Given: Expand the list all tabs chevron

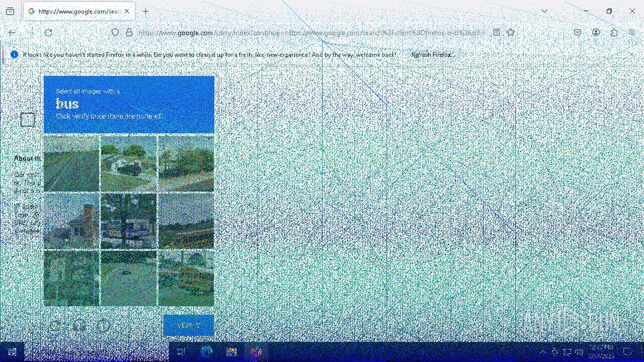Looking at the screenshot, I should [544, 11].
